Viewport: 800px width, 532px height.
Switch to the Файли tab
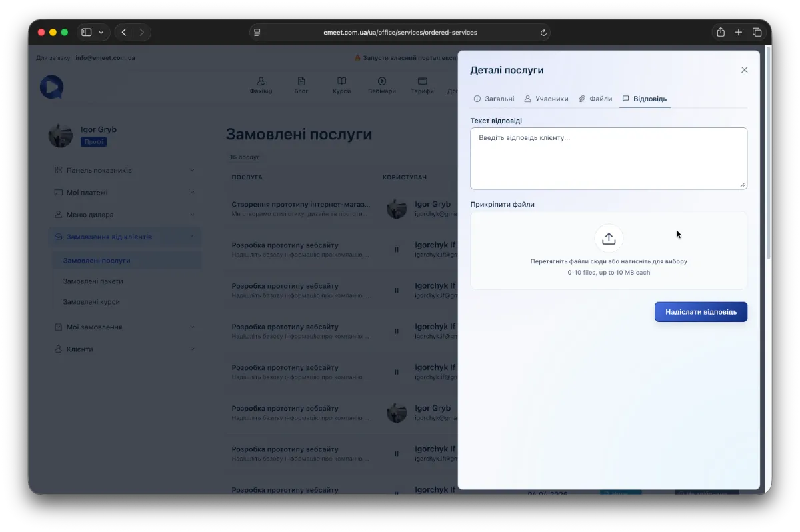[595, 99]
